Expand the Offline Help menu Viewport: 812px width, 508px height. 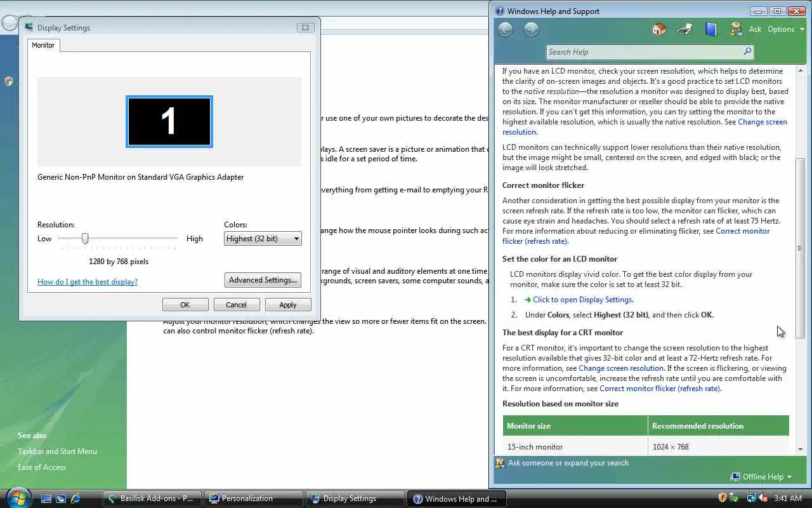click(761, 476)
